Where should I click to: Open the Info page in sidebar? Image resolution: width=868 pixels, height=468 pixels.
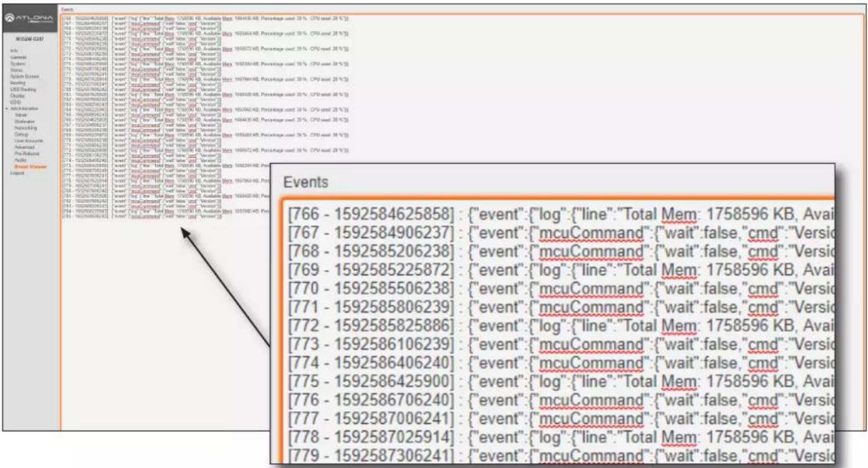[14, 51]
